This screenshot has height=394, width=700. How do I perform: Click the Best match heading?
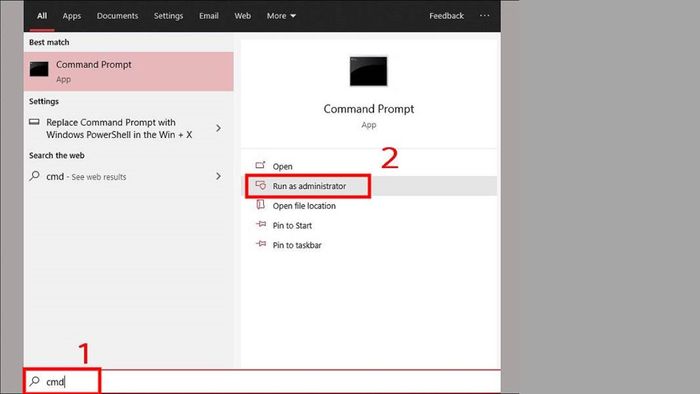[49, 42]
